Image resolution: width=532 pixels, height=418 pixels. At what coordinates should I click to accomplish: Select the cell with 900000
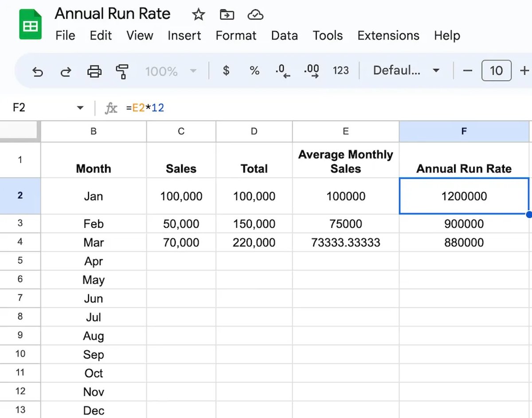(464, 223)
